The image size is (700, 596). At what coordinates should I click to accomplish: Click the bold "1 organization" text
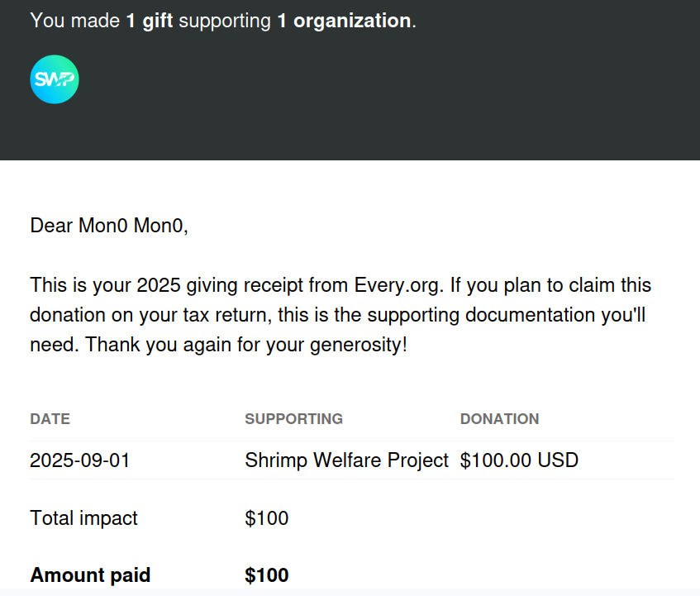(344, 21)
